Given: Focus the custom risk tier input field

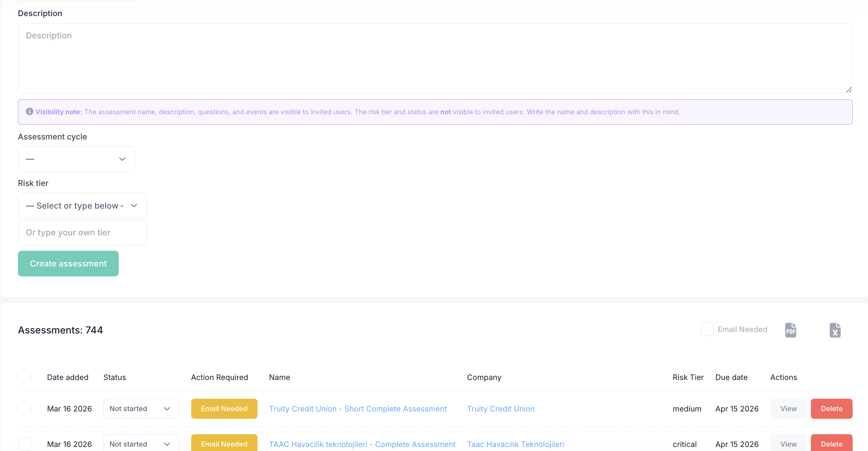Looking at the screenshot, I should point(82,233).
